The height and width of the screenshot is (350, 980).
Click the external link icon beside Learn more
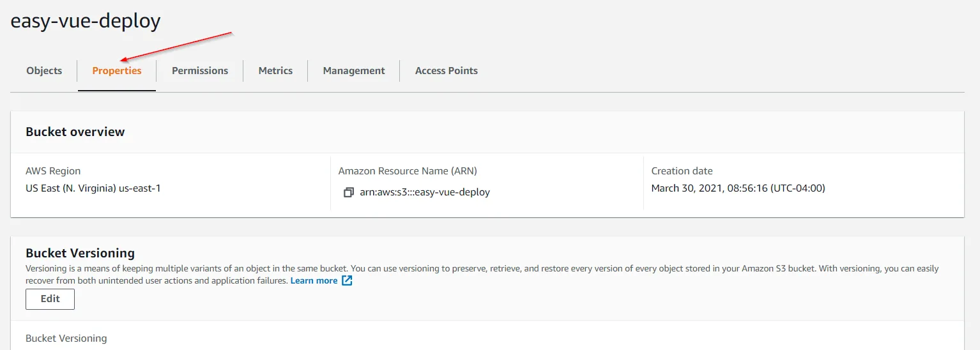coord(347,280)
